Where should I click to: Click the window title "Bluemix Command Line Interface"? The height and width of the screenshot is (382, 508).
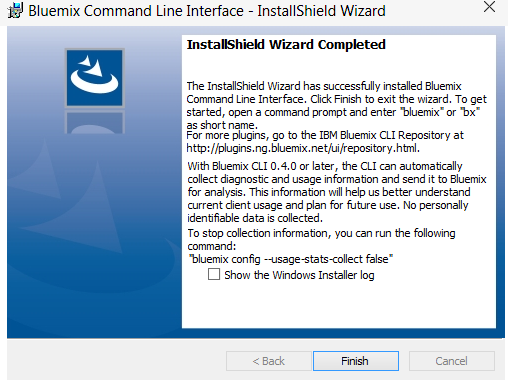click(x=136, y=11)
